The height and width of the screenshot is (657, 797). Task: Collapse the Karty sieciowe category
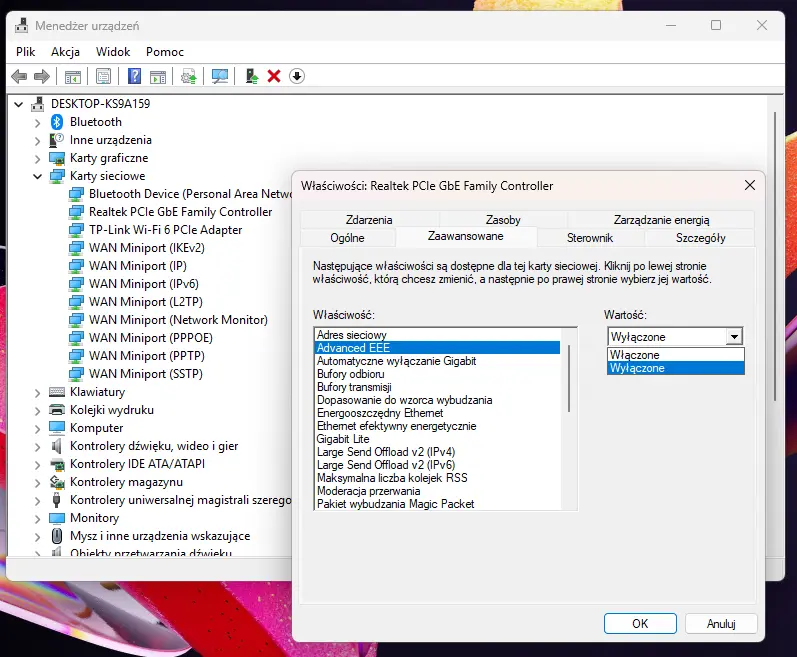pos(37,176)
